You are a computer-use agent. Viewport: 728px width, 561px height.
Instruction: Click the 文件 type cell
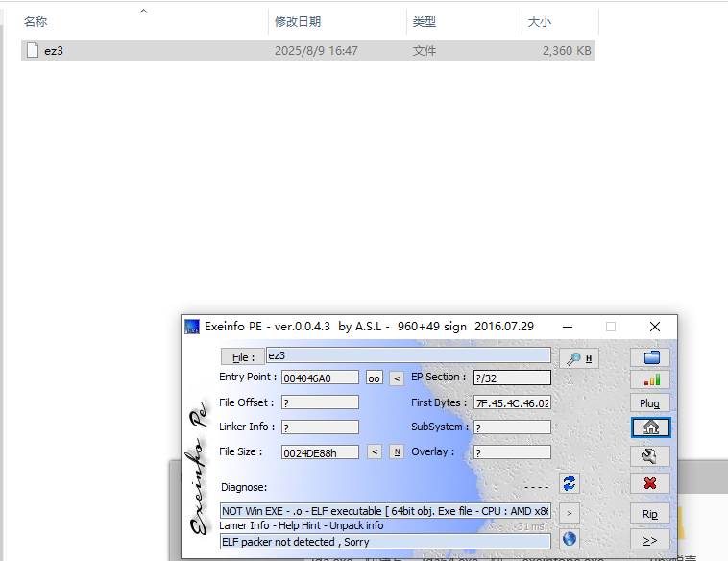point(424,51)
